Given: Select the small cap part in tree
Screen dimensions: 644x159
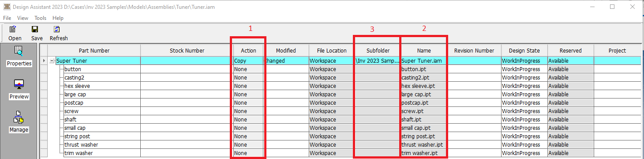Looking at the screenshot, I should tap(75, 128).
